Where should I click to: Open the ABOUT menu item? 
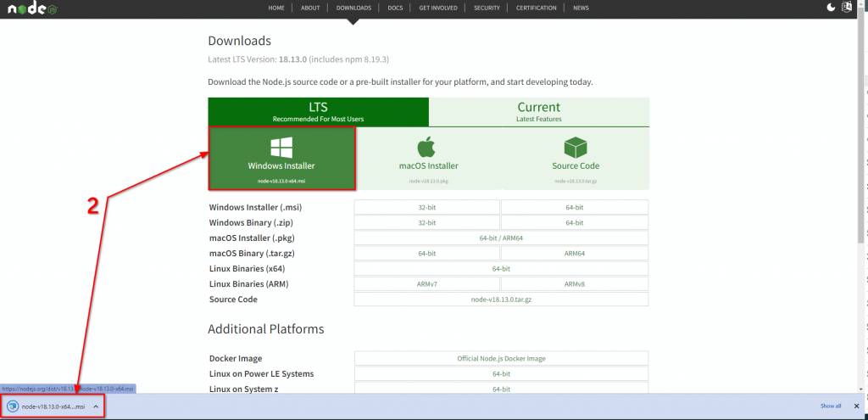[x=310, y=8]
